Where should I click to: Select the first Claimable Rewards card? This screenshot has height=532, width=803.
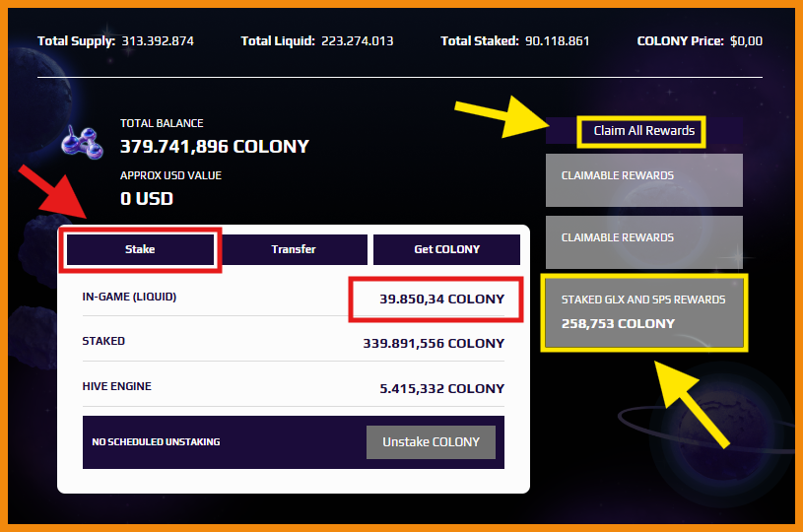click(643, 180)
